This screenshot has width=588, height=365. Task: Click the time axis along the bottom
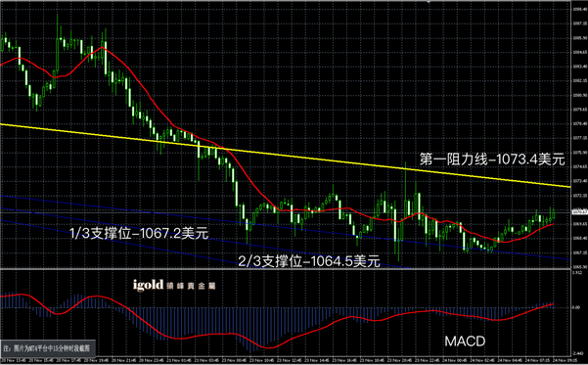[285, 360]
